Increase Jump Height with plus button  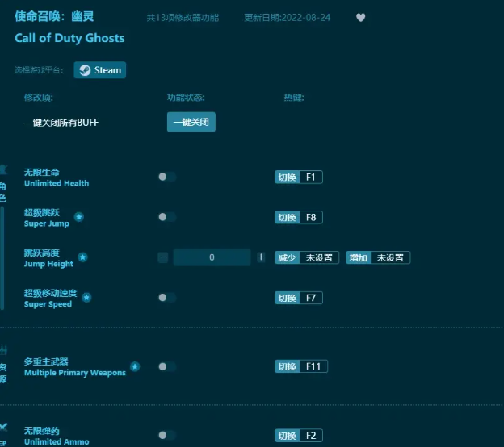[261, 257]
